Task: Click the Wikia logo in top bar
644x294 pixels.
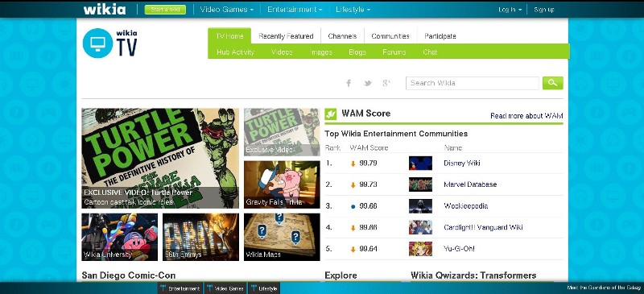Action: (105, 9)
